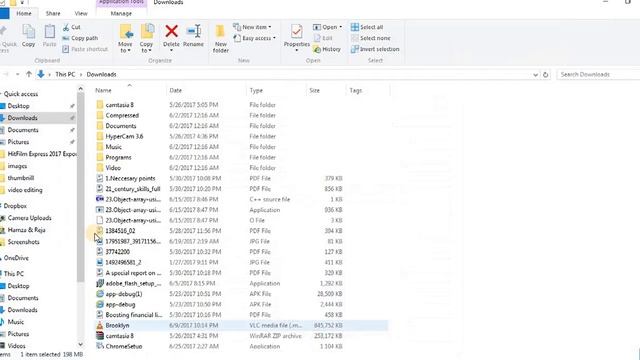Screen dimensions: 640x360
Task: Open the Move to dropdown
Action: click(x=125, y=39)
